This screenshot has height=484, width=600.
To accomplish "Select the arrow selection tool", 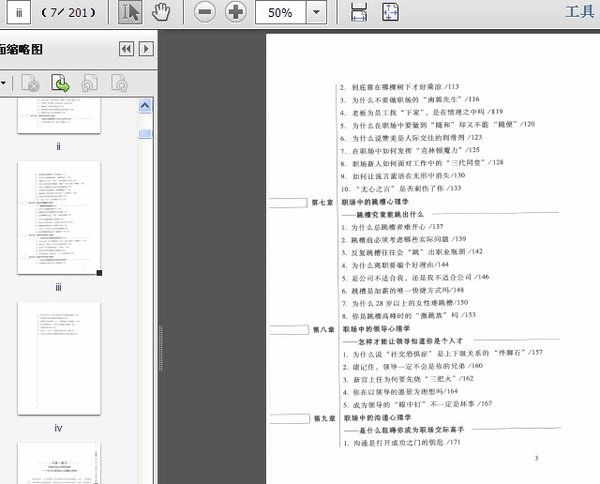I will coord(131,13).
